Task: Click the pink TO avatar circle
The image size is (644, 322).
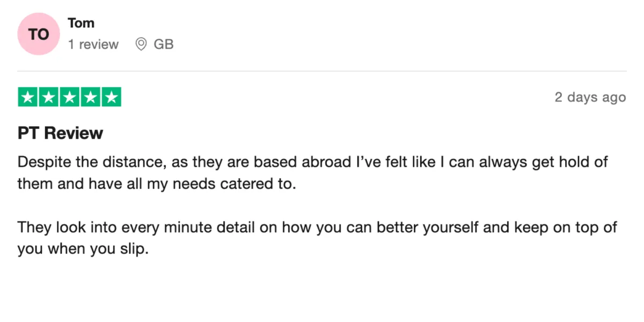Action: tap(38, 34)
